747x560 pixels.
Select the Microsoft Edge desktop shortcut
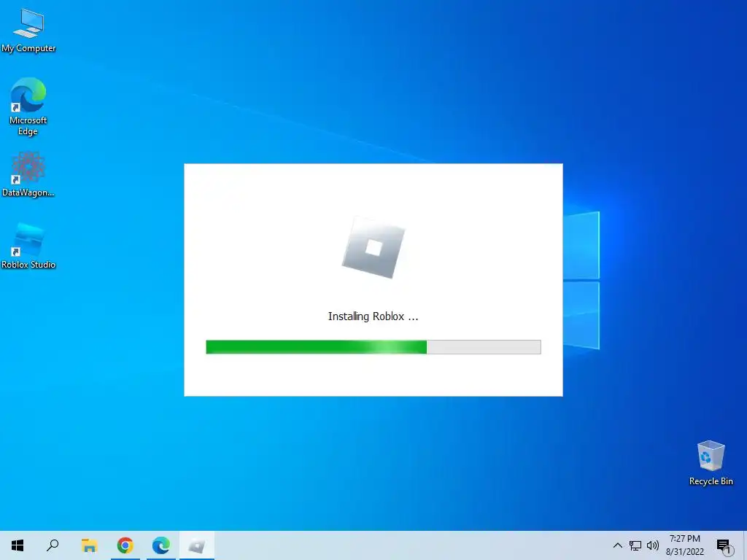(28, 106)
